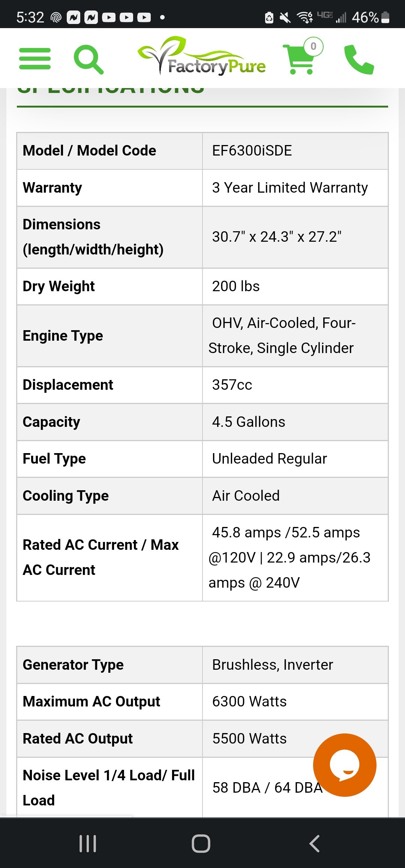Go to FactoryPure home via logo

point(202,56)
